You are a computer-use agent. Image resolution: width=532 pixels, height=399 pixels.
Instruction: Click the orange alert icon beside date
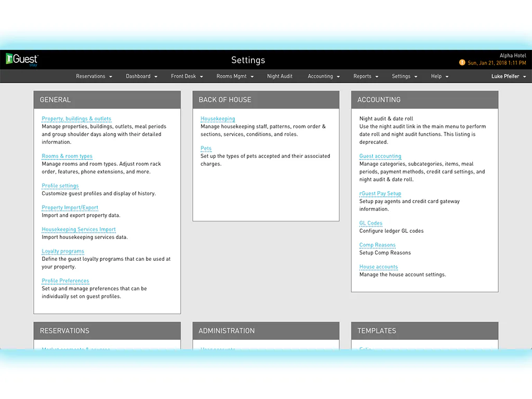point(462,62)
